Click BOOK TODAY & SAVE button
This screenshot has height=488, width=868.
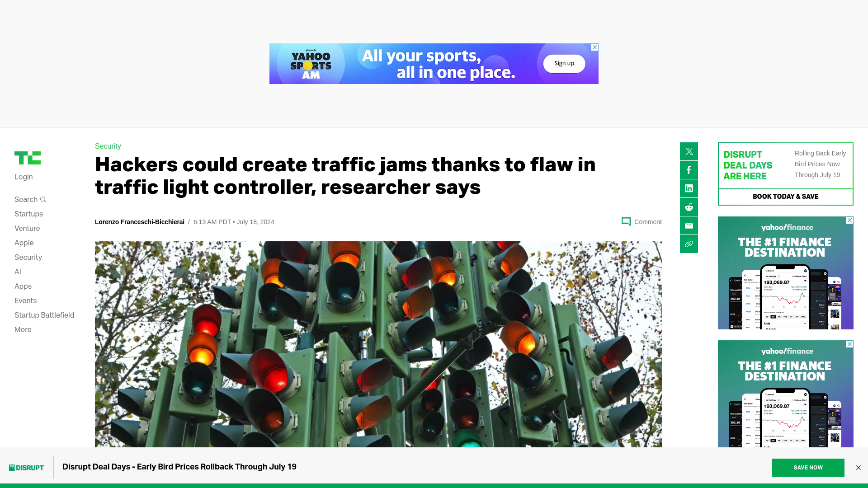(785, 197)
